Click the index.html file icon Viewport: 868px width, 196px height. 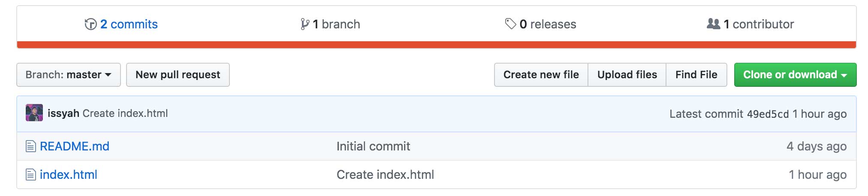pyautogui.click(x=30, y=175)
